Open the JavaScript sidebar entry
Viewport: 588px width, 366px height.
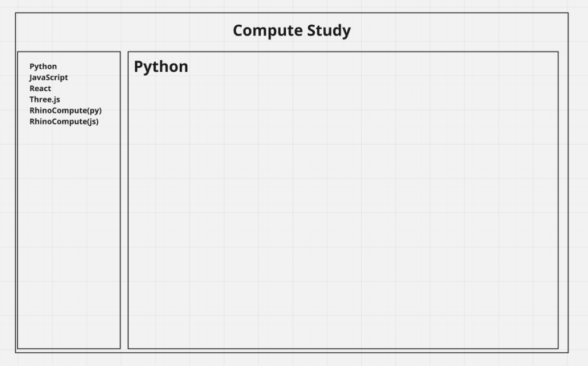(48, 77)
